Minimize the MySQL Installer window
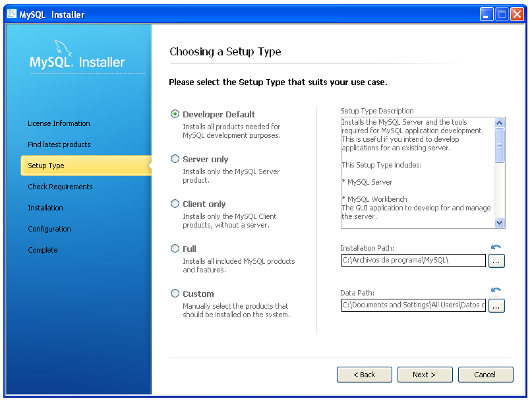This screenshot has width=532, height=401. 487,15
